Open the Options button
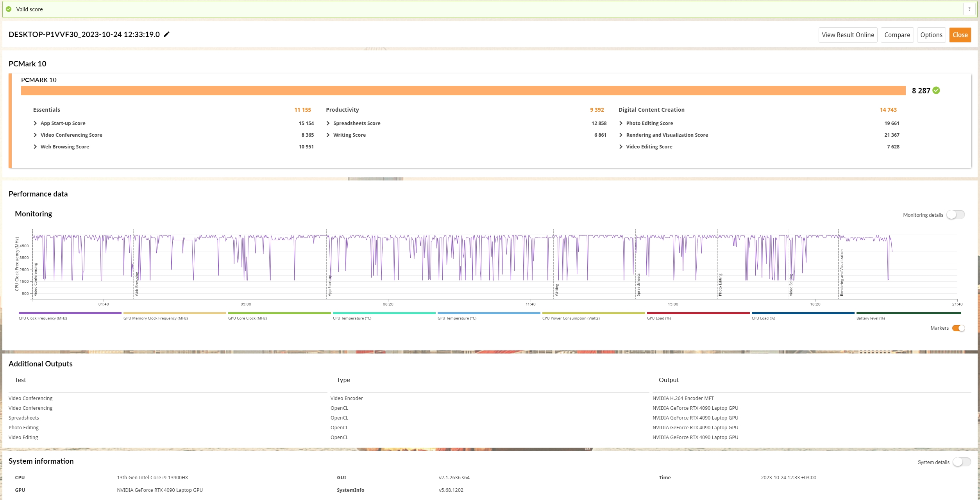The image size is (980, 500). [931, 35]
